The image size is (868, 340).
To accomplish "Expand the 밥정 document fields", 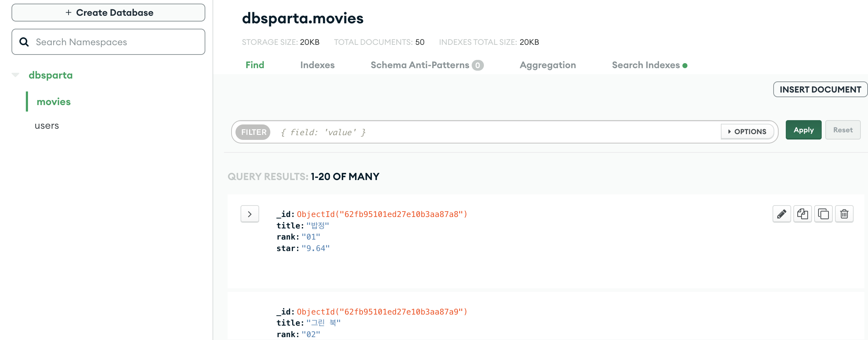I will tap(250, 214).
